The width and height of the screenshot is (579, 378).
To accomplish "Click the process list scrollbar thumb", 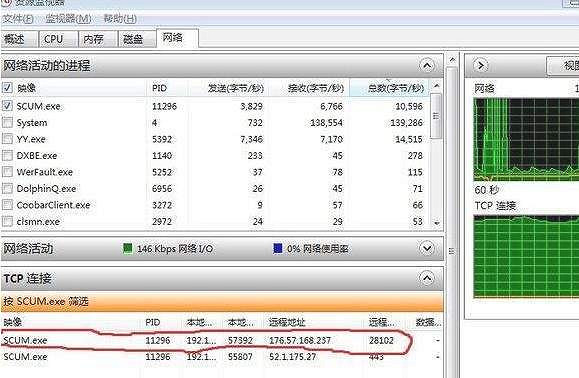I will click(x=436, y=116).
